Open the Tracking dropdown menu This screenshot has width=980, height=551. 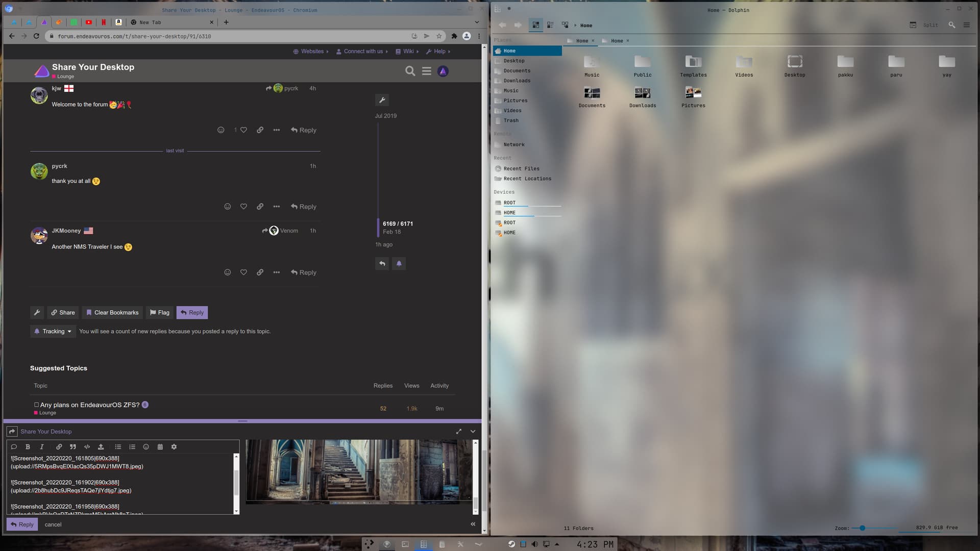tap(53, 331)
